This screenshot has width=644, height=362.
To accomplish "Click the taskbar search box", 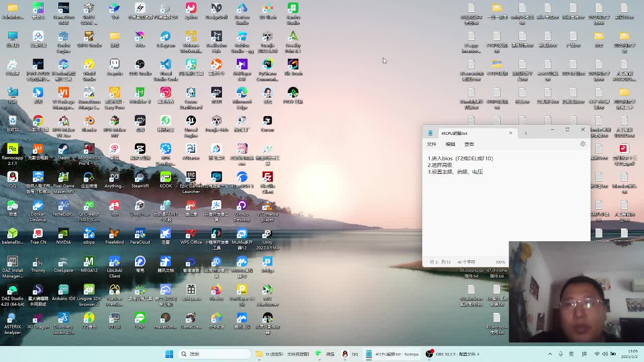I will pos(214,354).
